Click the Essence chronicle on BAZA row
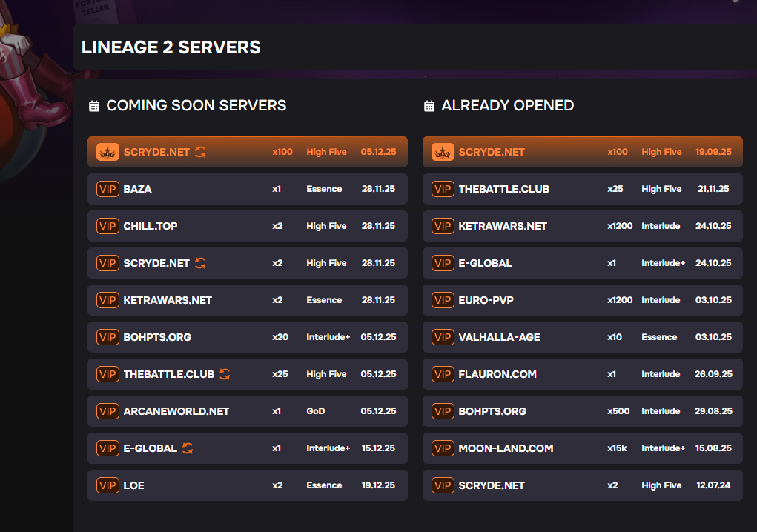This screenshot has width=757, height=532. [324, 189]
